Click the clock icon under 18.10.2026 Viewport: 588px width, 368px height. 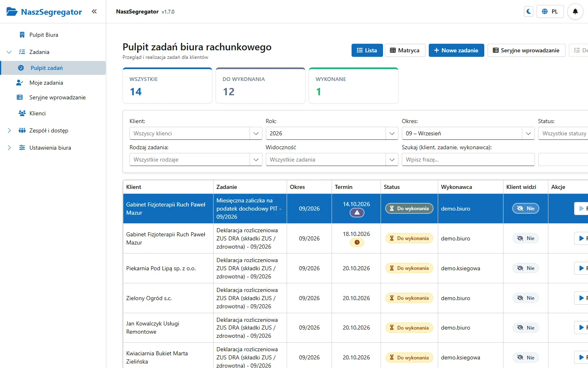click(357, 242)
